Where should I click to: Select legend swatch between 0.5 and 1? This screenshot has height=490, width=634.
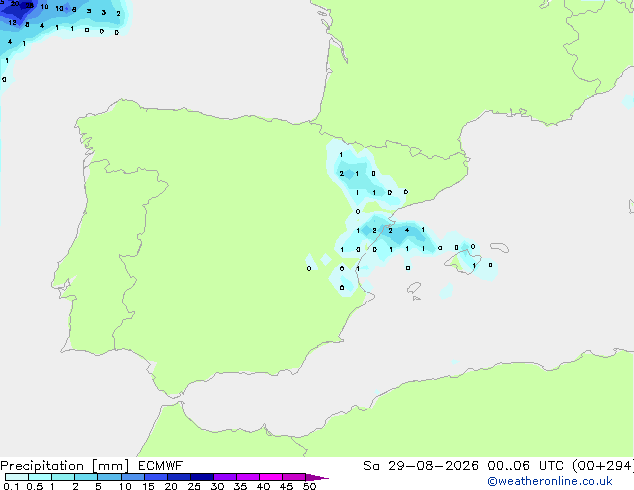pyautogui.click(x=40, y=477)
